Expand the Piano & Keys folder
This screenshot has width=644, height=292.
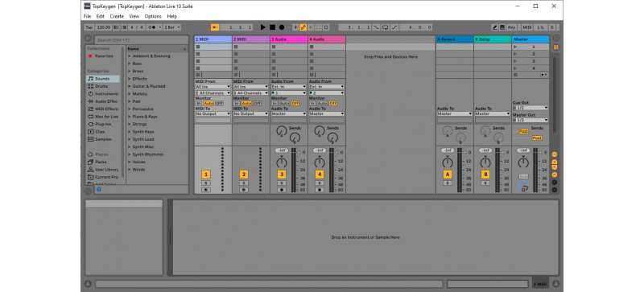coord(129,117)
